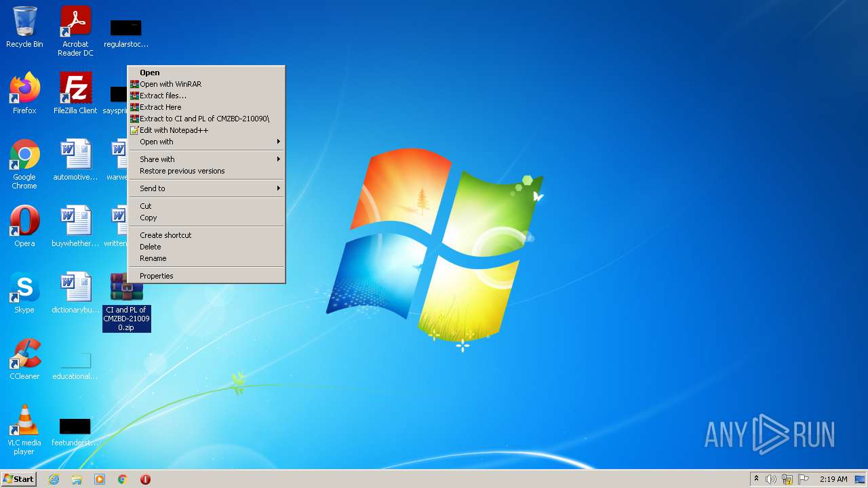Select the CCleaner desktop shortcut
The width and height of the screenshot is (868, 488).
24,359
